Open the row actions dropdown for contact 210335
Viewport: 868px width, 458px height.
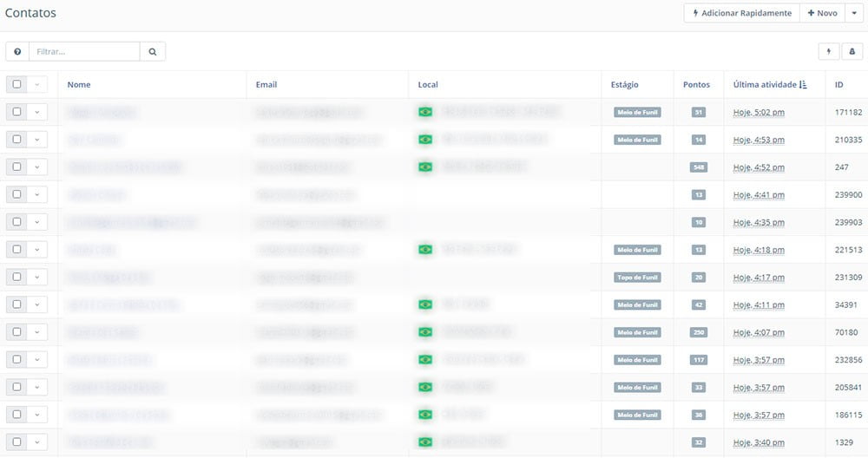click(37, 140)
